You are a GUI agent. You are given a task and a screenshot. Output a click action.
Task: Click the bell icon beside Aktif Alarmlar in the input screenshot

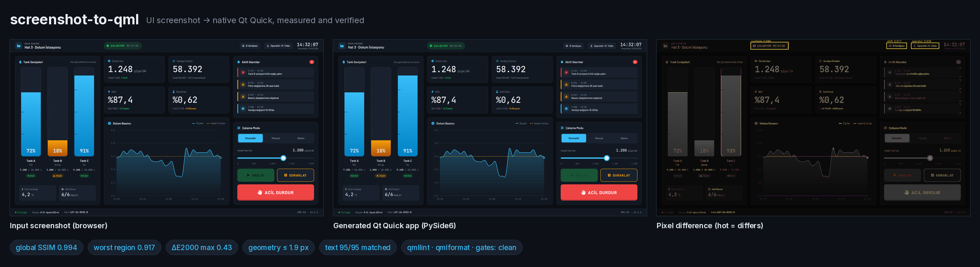tap(238, 62)
